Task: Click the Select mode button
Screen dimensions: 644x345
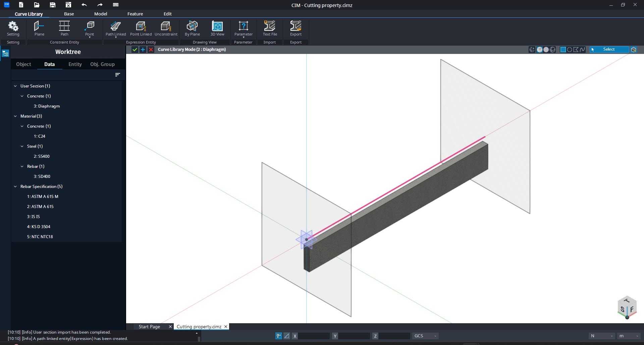Action: [609, 50]
